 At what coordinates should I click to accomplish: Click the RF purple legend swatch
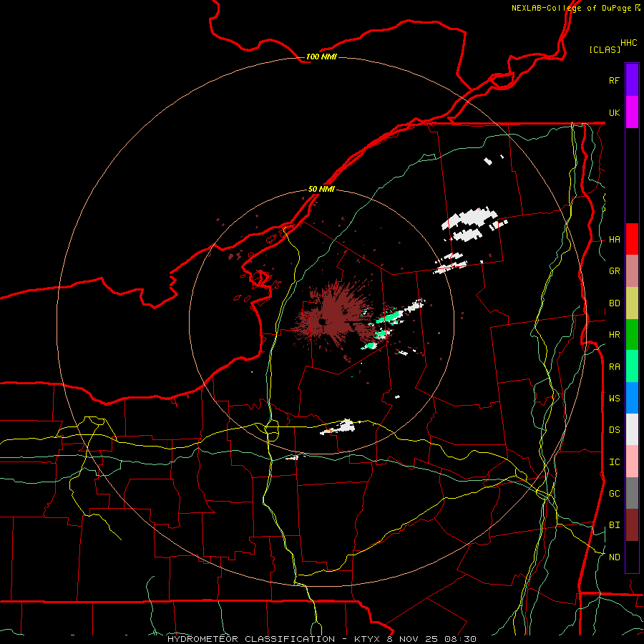point(632,80)
